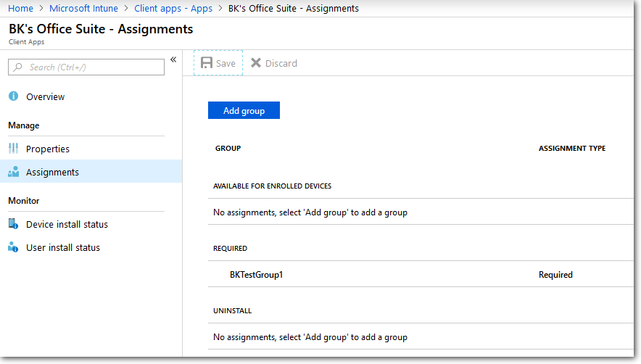Click the Discard X icon

coord(256,63)
